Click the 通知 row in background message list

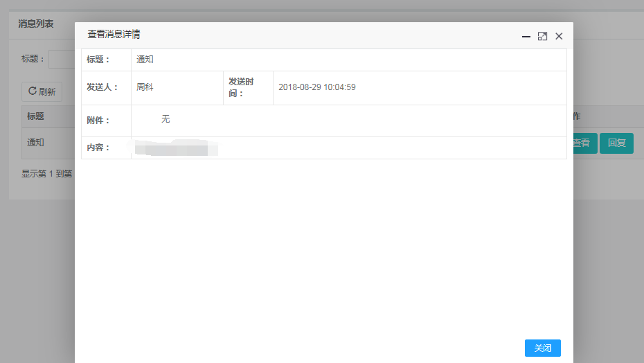click(x=48, y=143)
